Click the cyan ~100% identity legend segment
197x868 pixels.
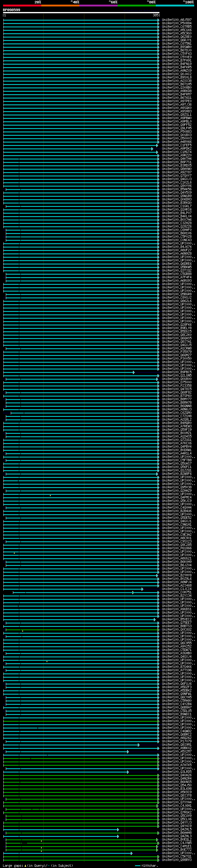coord(175,6)
